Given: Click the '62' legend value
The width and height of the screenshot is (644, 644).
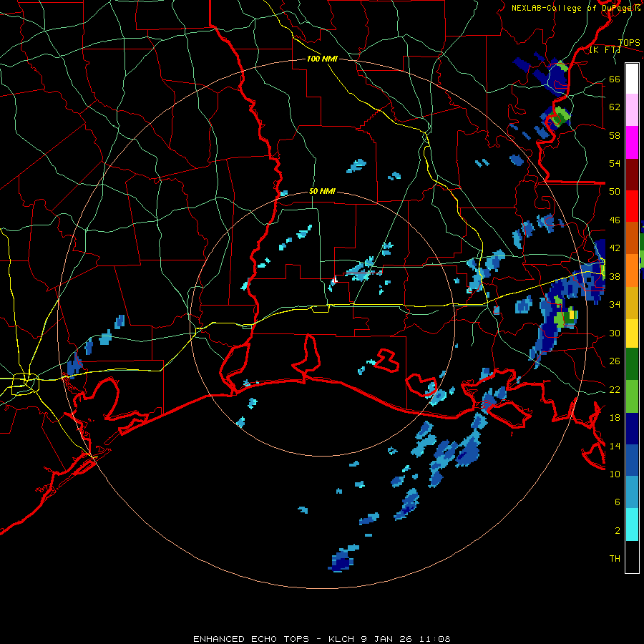Looking at the screenshot, I should [x=615, y=107].
